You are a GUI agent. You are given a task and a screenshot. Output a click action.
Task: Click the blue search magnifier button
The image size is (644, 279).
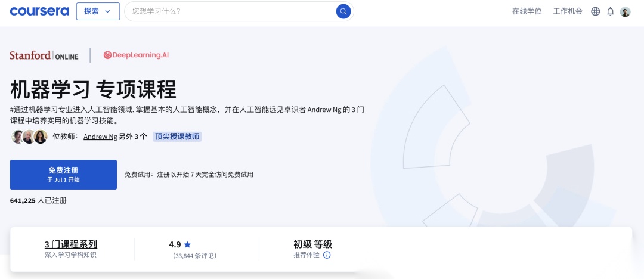pyautogui.click(x=343, y=11)
